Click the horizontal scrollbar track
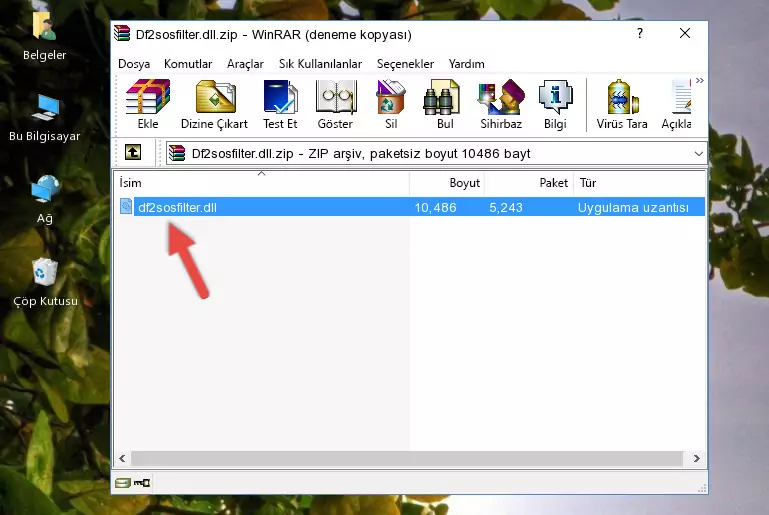 click(x=407, y=458)
